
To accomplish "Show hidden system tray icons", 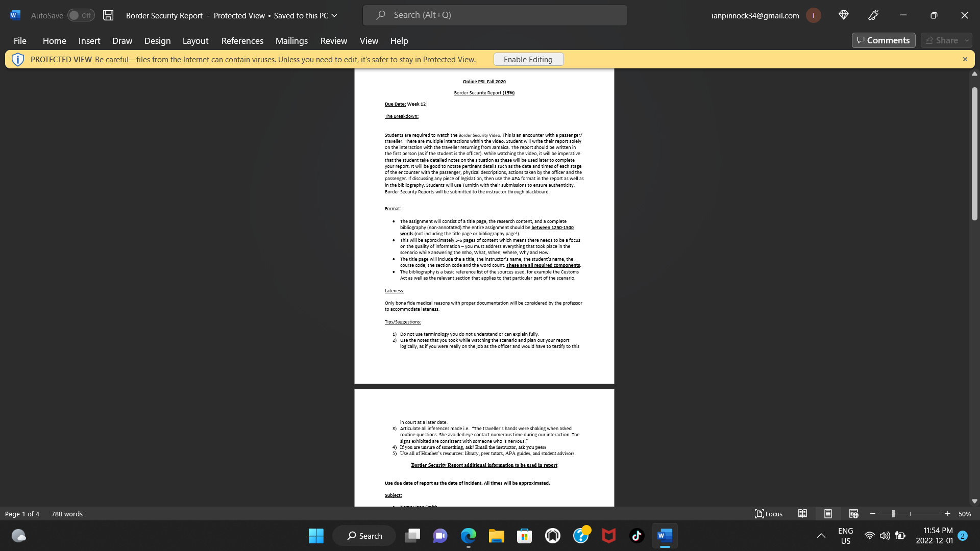I will 821,536.
